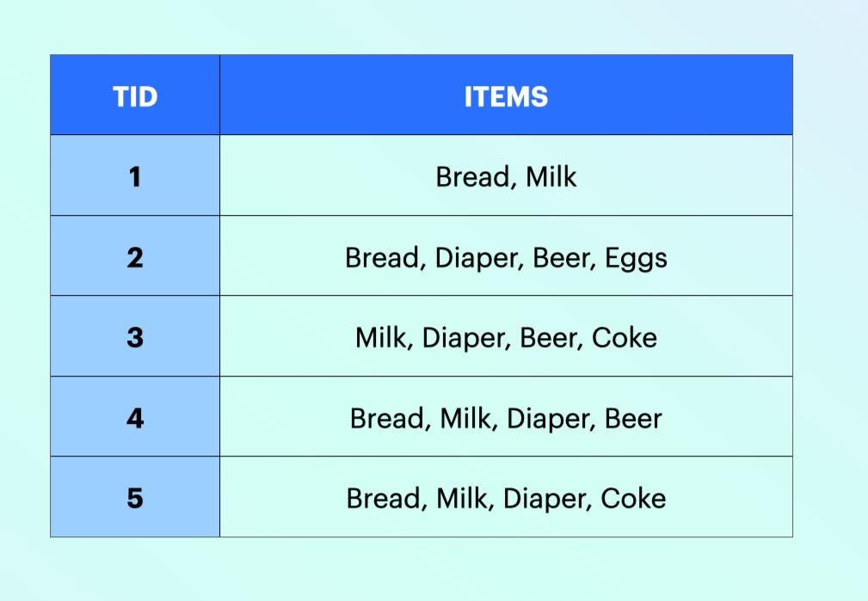Image resolution: width=868 pixels, height=601 pixels.
Task: Select the TID cell numbered 4
Action: pos(135,416)
